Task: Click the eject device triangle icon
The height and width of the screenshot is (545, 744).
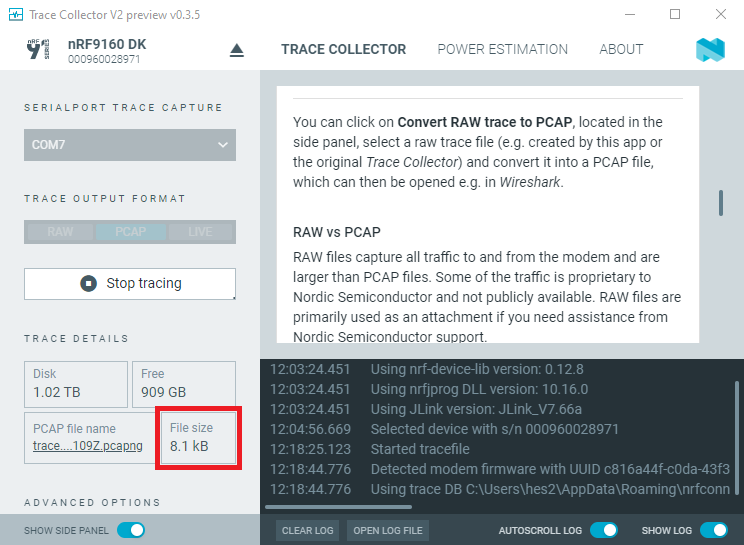Action: [236, 50]
